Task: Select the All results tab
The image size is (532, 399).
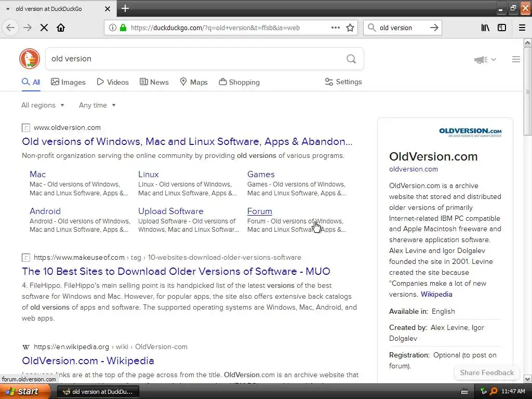Action: click(31, 82)
